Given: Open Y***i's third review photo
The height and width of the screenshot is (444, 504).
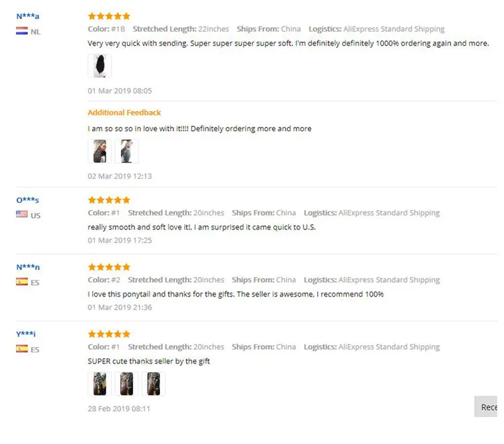Looking at the screenshot, I should [153, 384].
